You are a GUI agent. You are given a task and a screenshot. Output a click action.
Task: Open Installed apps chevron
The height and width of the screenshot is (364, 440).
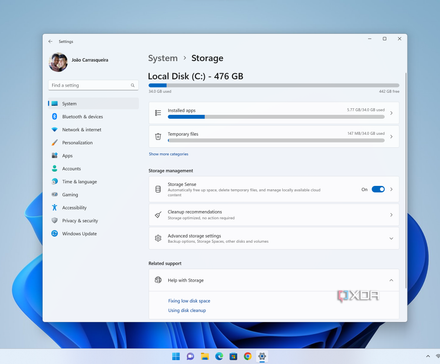[x=391, y=113]
